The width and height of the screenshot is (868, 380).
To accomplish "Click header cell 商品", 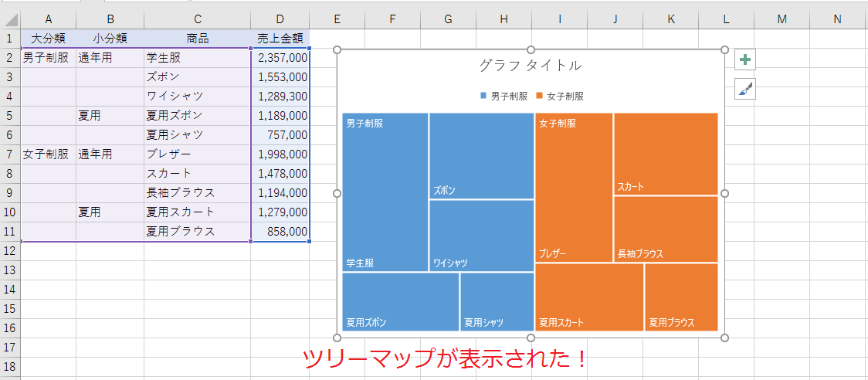I will [x=198, y=39].
